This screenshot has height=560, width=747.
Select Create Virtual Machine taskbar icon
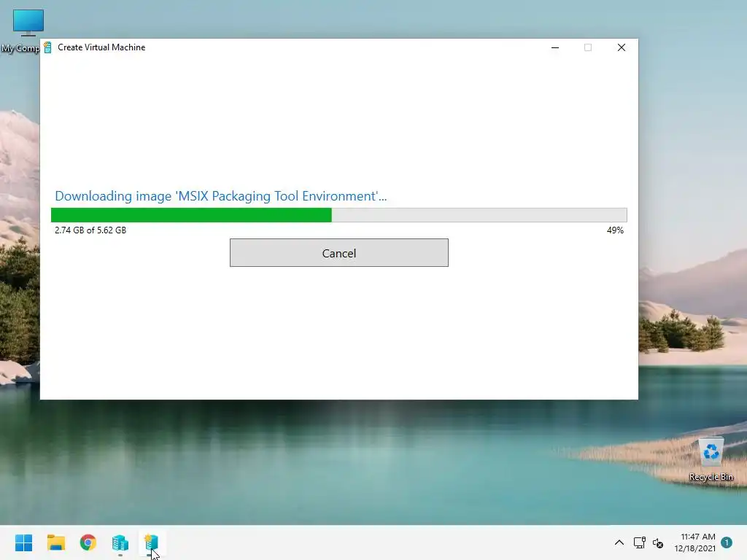(x=152, y=542)
